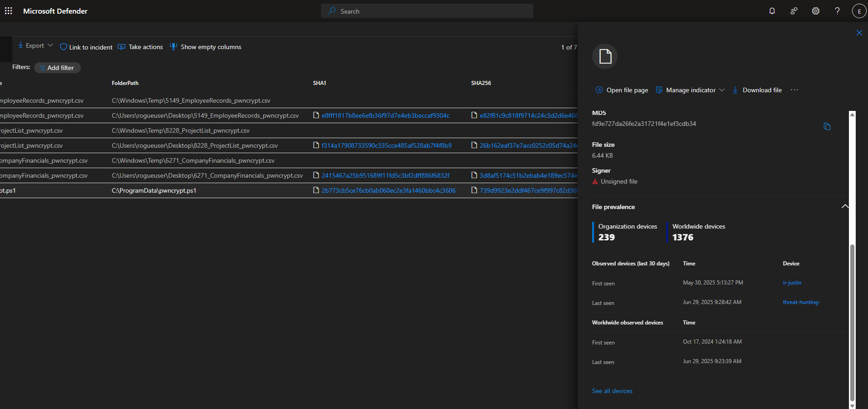Copy the MD5 hash value
The height and width of the screenshot is (409, 868).
827,126
